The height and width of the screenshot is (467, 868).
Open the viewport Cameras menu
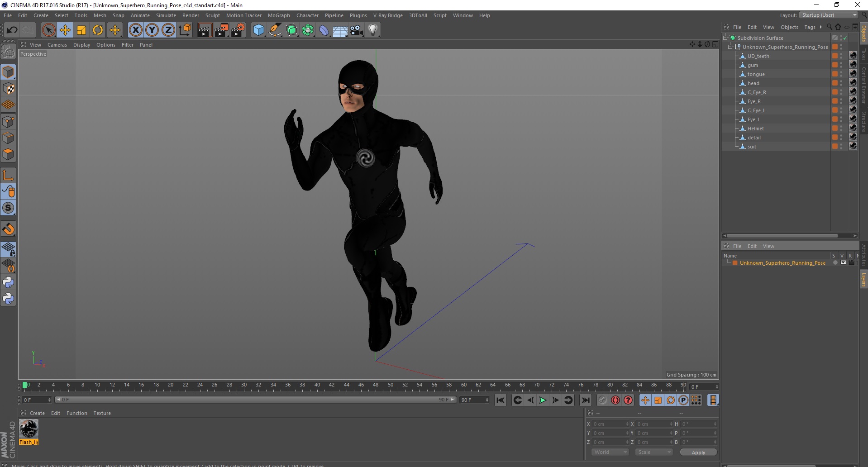pos(57,45)
